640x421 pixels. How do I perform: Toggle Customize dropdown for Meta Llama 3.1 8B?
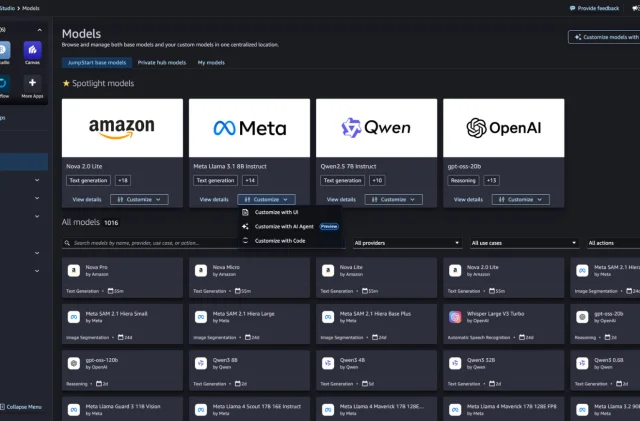pos(266,199)
